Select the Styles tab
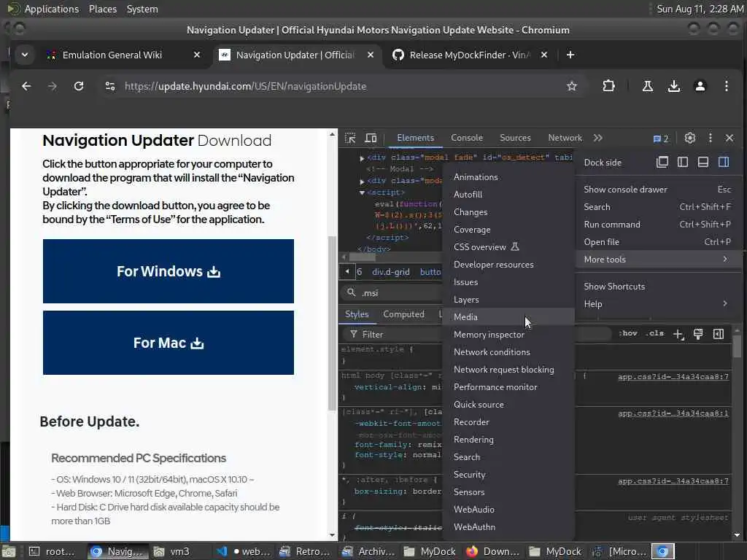Screen dimensions: 747x560 [357, 314]
